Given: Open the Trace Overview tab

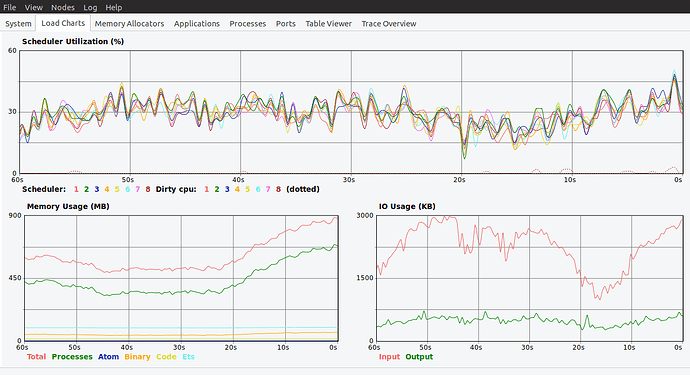Looking at the screenshot, I should [389, 24].
